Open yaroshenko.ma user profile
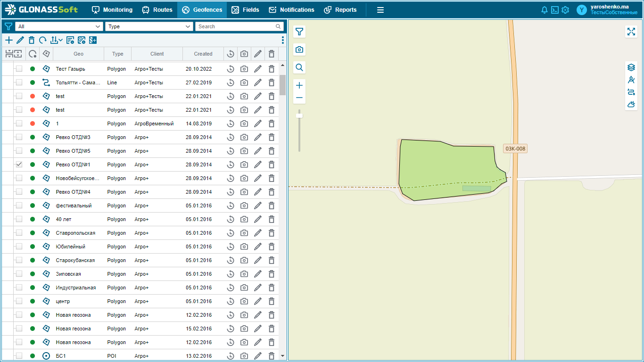Viewport: 644px width, 362px height. coord(607,10)
